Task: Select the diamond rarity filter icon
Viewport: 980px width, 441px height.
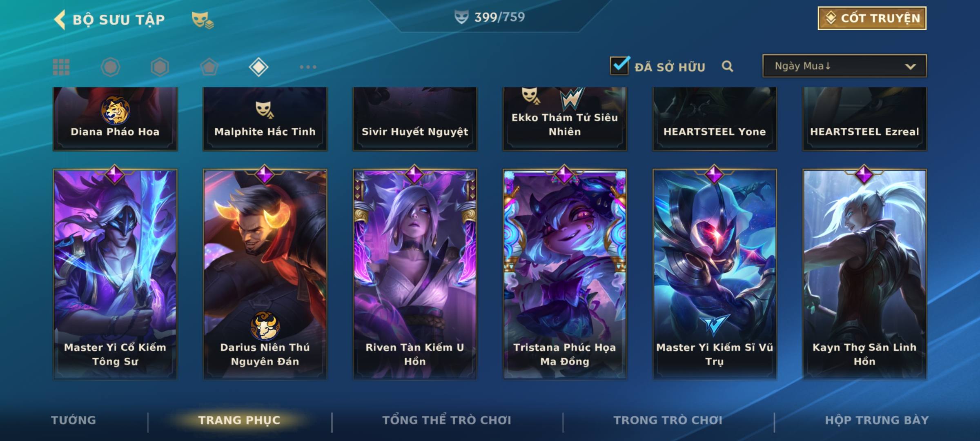Action: (258, 67)
